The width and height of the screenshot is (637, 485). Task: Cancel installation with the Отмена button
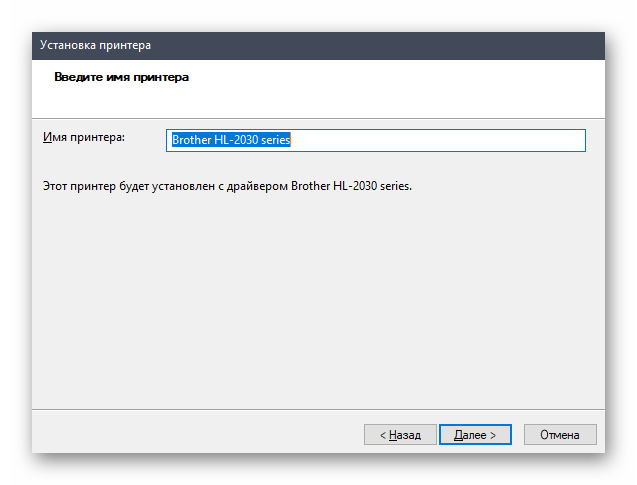560,435
